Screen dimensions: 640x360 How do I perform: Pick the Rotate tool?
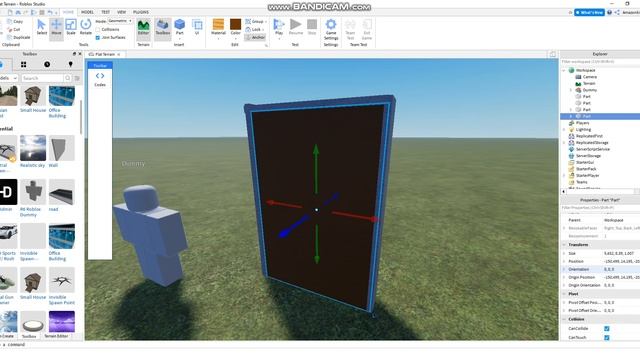(x=86, y=27)
